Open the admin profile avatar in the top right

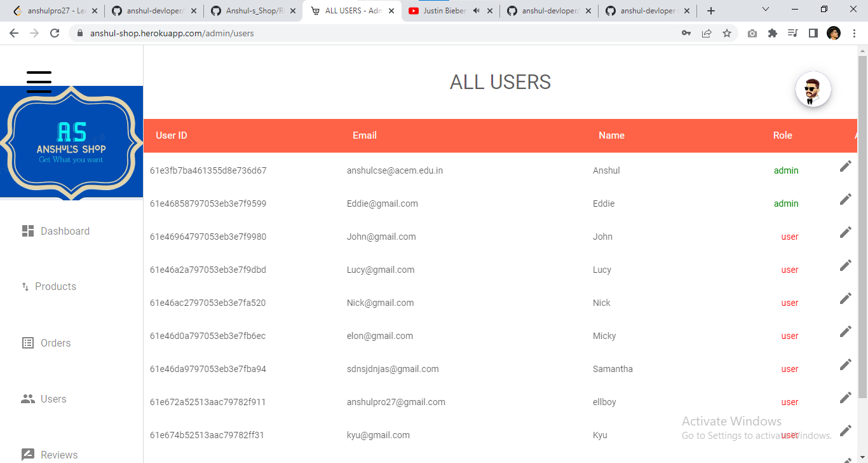(x=813, y=89)
